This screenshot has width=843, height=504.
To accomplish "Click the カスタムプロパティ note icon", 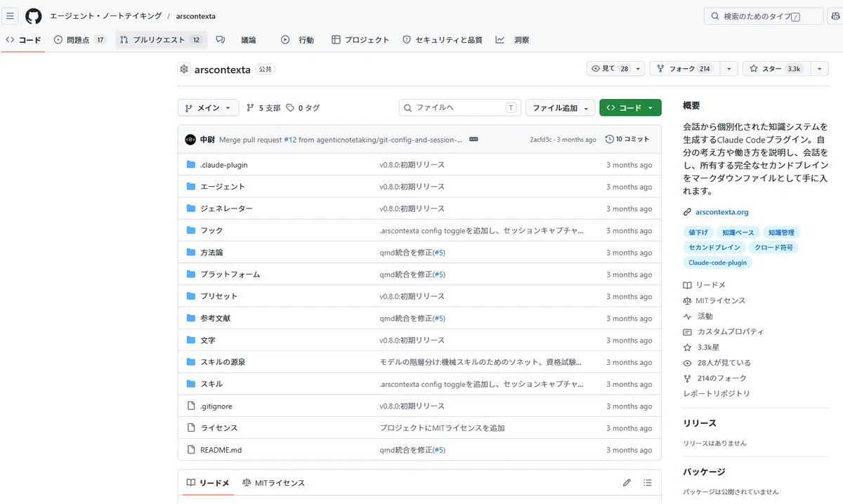I will point(688,332).
